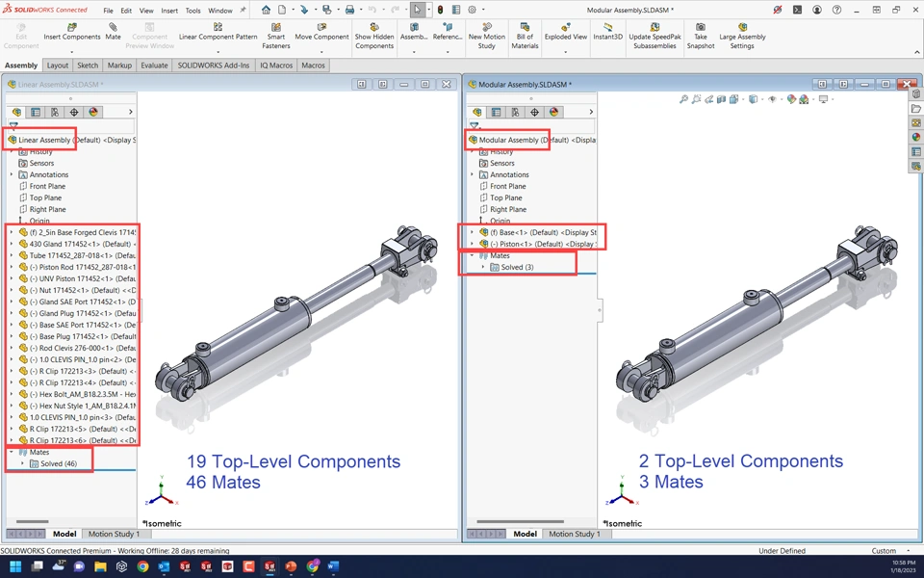This screenshot has height=578, width=924.
Task: Expand Annotations in Linear Assembly tree
Action: point(12,174)
